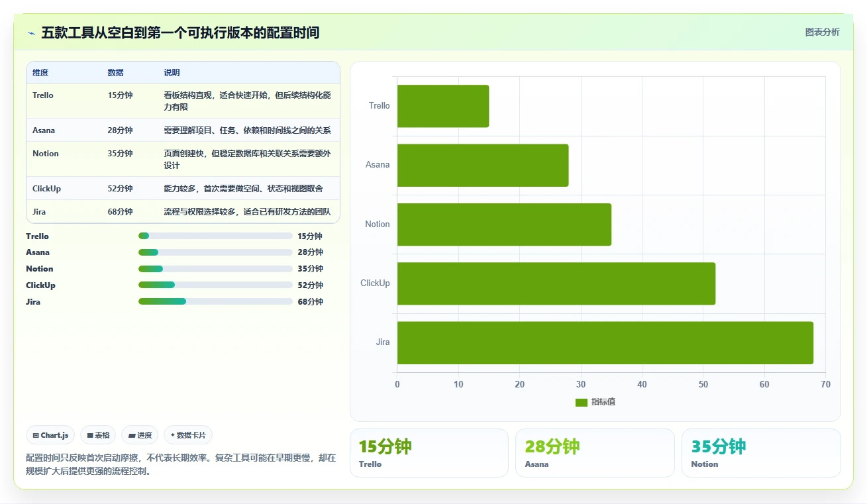Click the Jira progress bar

pos(215,301)
